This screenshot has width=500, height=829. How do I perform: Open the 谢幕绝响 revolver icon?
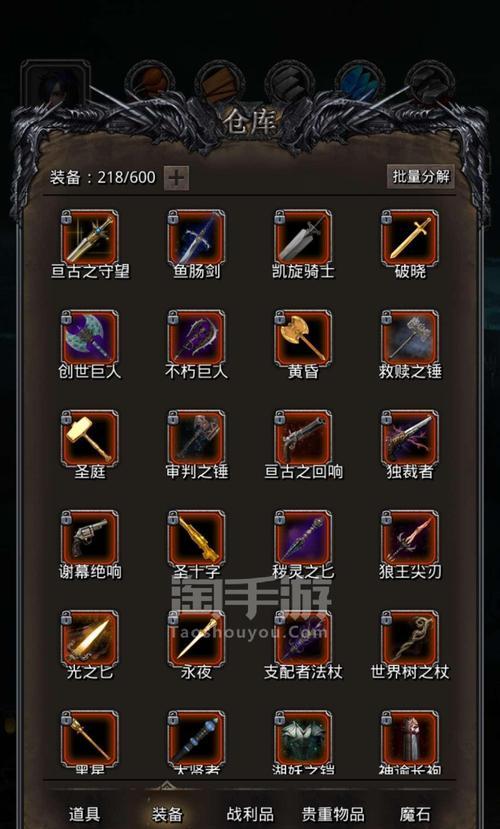coord(89,538)
